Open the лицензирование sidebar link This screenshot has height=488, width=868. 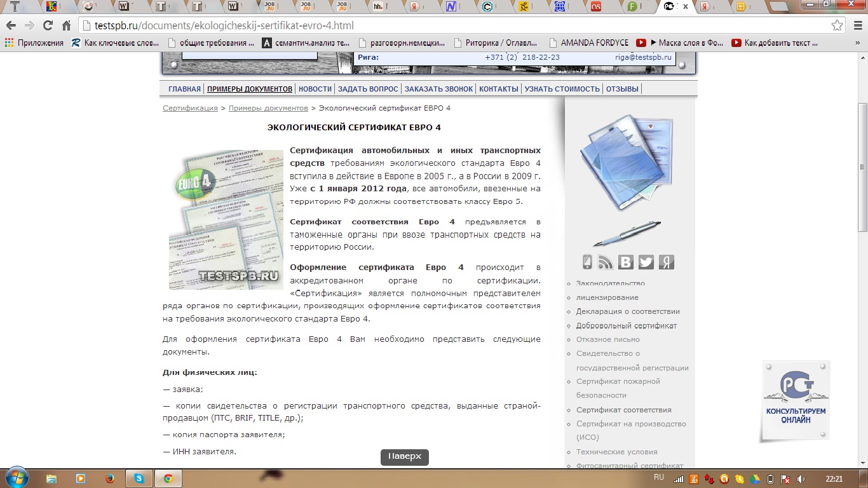(607, 297)
